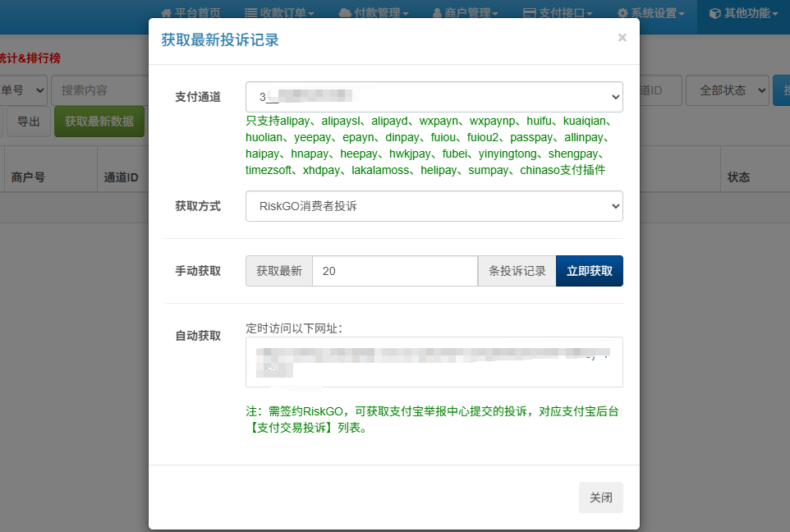Viewport: 790px width, 532px height.
Task: Click the 关闭 button in dialog footer
Action: pos(600,498)
